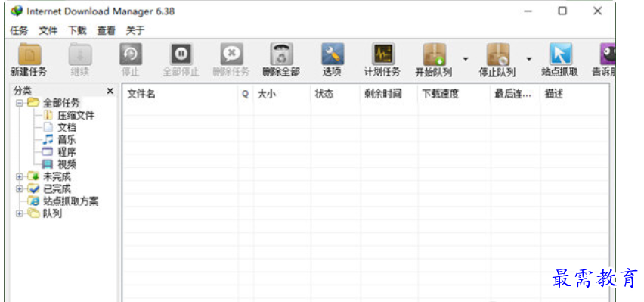644x302 pixels.
Task: Open the 计划任务 scheduler icon
Action: (x=382, y=54)
